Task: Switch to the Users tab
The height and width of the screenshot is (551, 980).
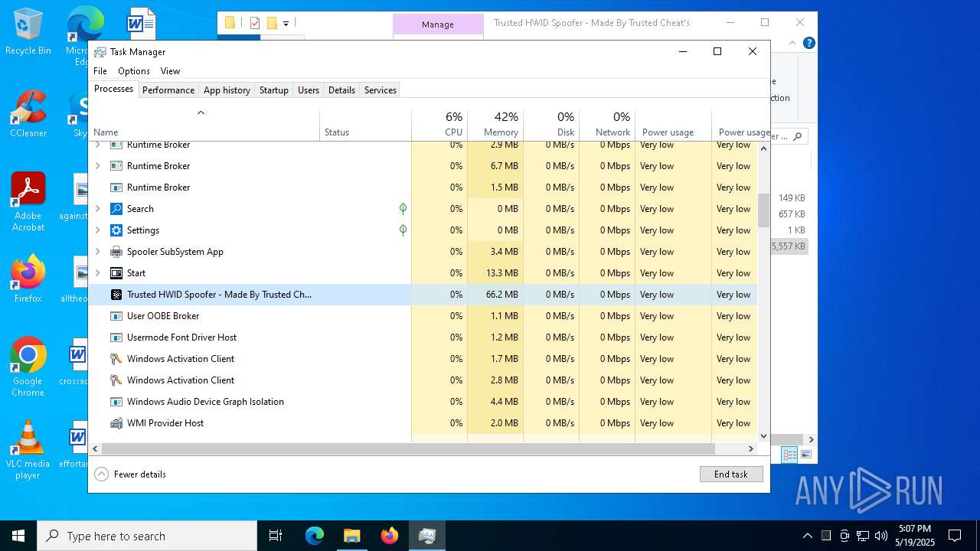Action: [309, 90]
